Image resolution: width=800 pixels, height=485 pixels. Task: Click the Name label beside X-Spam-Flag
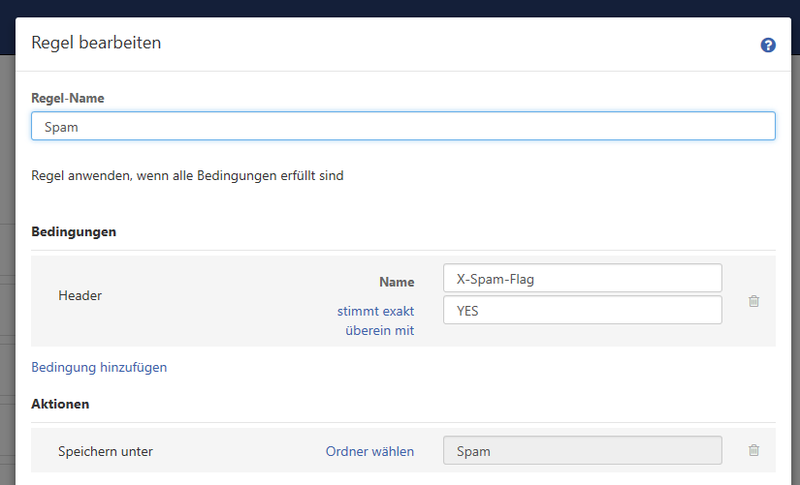[397, 282]
